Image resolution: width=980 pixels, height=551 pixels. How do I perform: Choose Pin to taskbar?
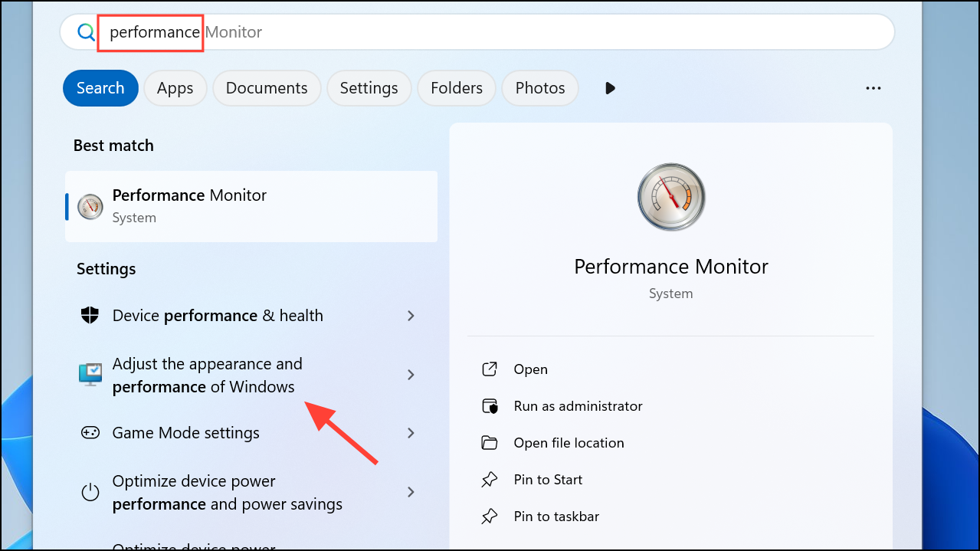coord(557,517)
